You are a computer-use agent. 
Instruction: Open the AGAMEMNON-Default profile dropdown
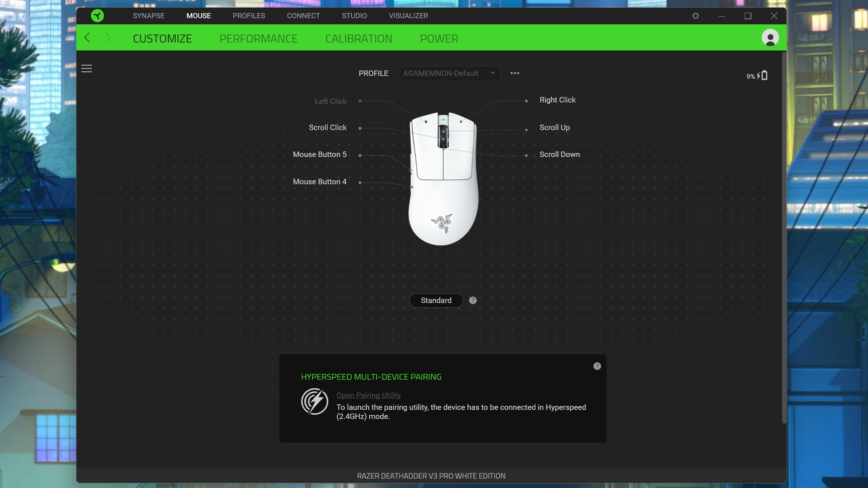tap(449, 73)
